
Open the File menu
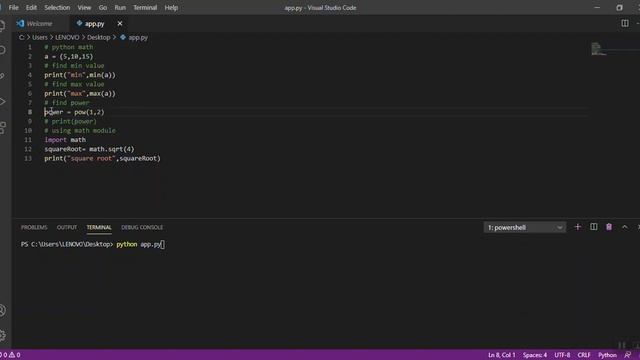[x=13, y=7]
